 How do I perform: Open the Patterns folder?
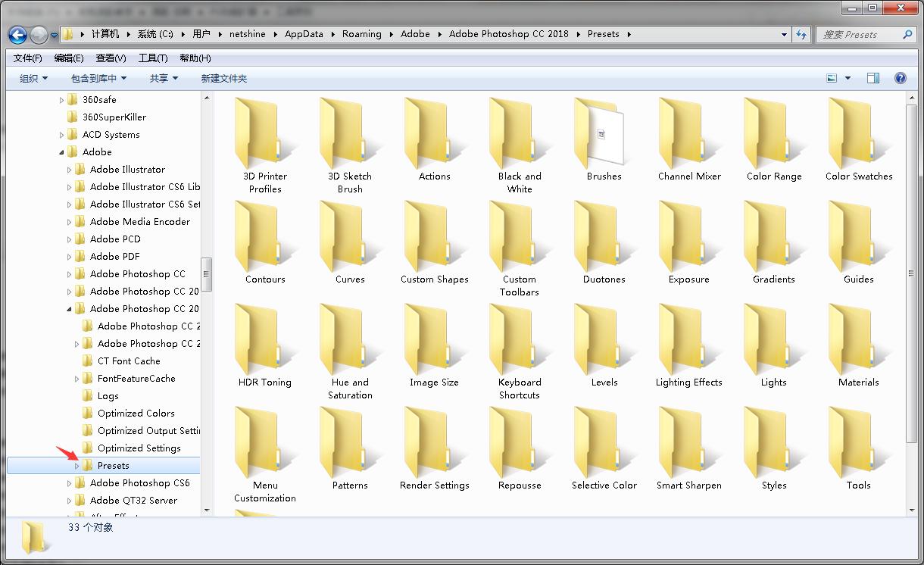[349, 445]
